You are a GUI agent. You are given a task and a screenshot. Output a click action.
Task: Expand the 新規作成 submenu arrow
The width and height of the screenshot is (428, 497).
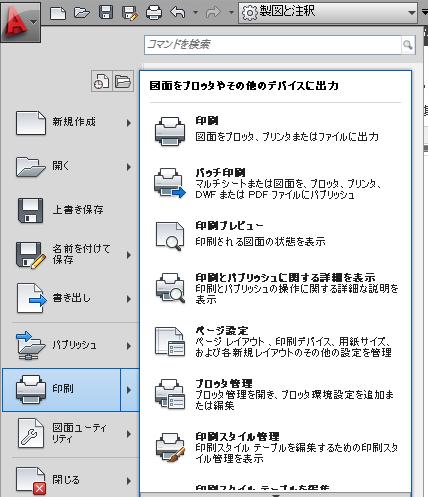[x=129, y=123]
